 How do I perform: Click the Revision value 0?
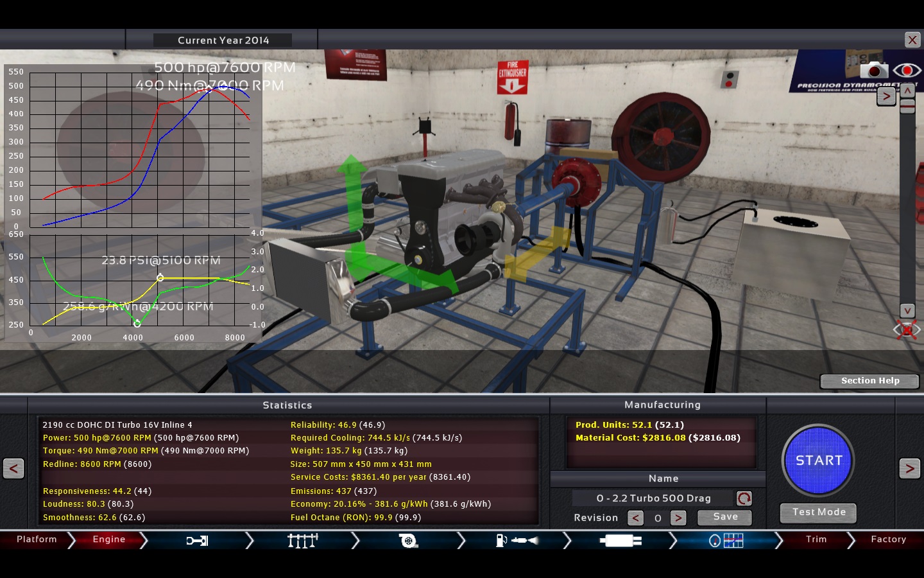(657, 518)
